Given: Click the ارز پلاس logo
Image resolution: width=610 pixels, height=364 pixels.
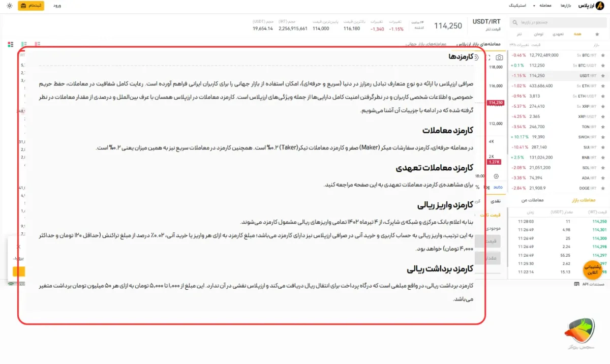Looking at the screenshot, I should click(x=592, y=6).
